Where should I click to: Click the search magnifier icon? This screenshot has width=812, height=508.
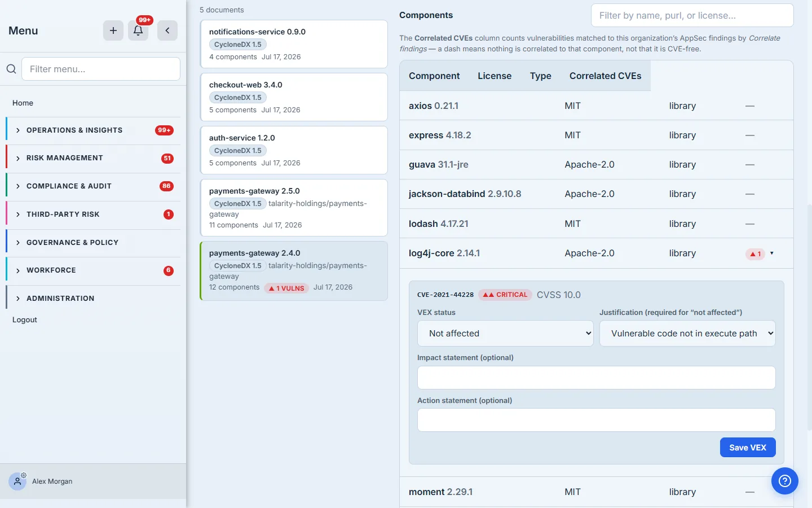click(x=11, y=69)
